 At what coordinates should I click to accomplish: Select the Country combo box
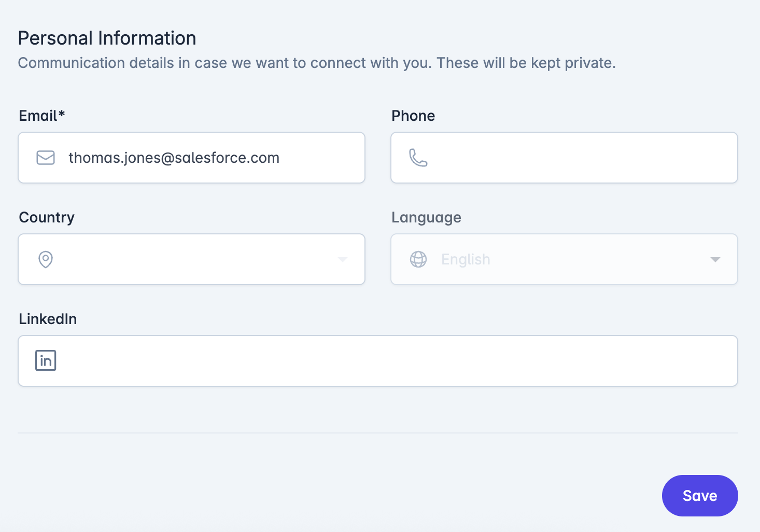(x=192, y=259)
